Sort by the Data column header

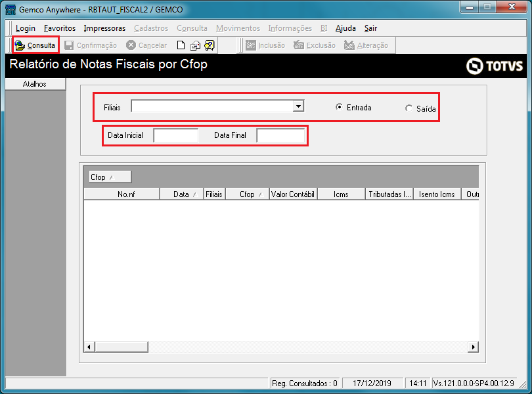[181, 194]
